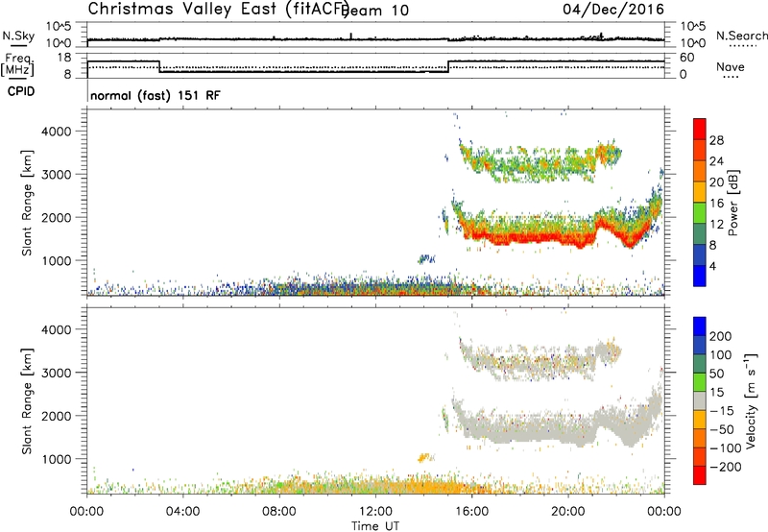Screen dimensions: 768x532
Task: Click the '4000' tick of the power panel
Action: pos(57,132)
